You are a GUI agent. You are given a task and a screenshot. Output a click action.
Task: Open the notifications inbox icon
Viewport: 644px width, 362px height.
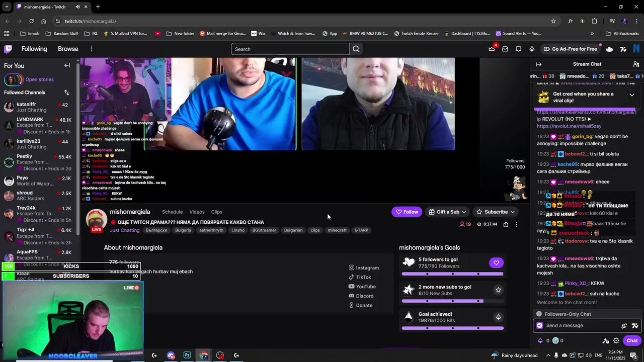tap(505, 49)
